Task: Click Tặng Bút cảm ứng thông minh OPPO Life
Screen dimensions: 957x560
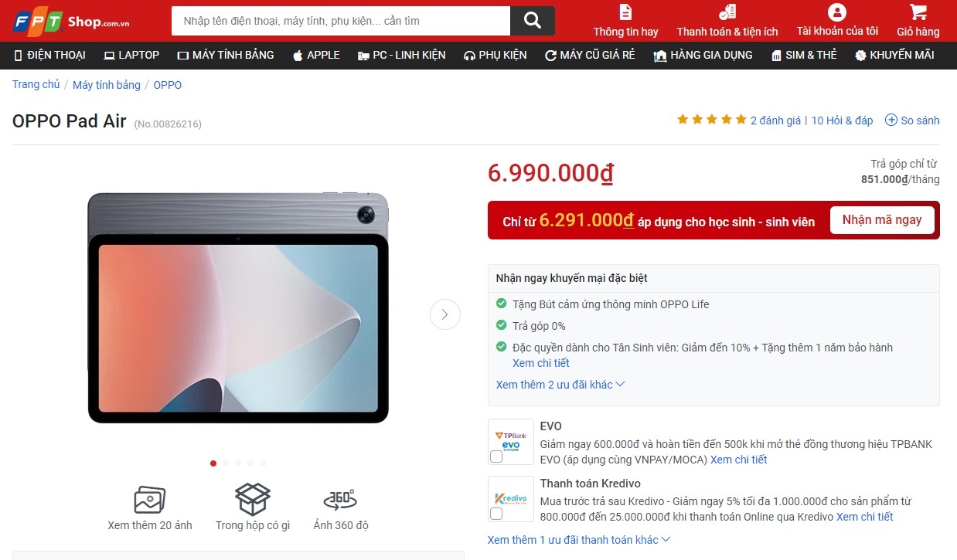Action: pyautogui.click(x=611, y=304)
